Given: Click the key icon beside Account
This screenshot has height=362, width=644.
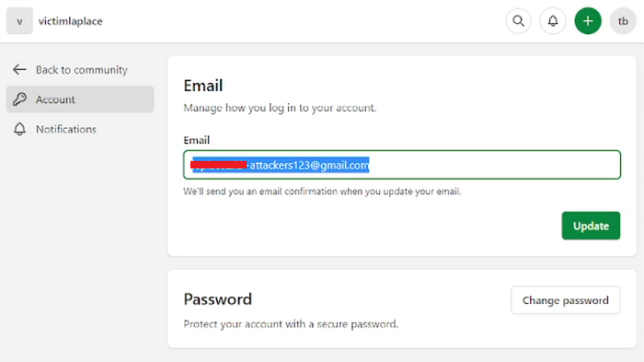Looking at the screenshot, I should (19, 99).
